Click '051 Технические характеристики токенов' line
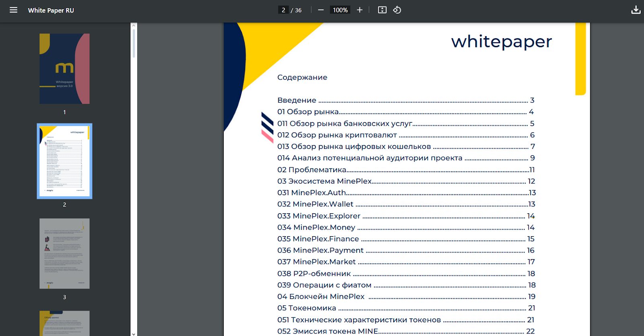Screen dimensions: 644x336 coord(406,320)
